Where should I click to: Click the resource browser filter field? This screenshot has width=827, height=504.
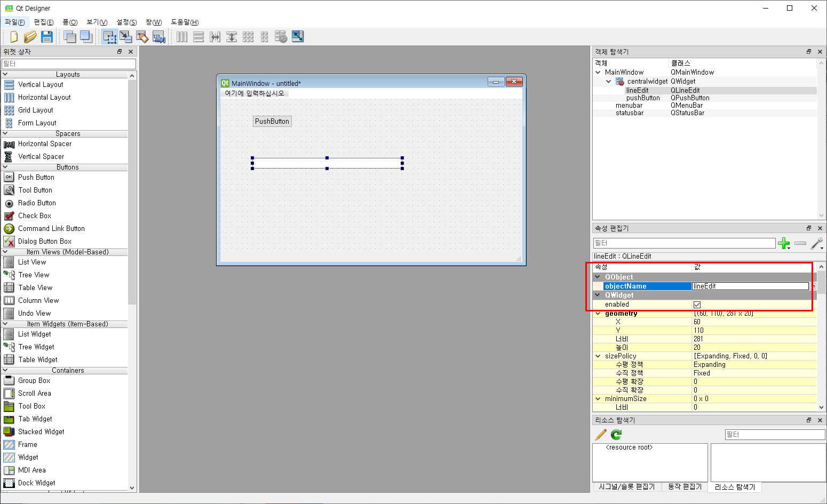coord(775,435)
